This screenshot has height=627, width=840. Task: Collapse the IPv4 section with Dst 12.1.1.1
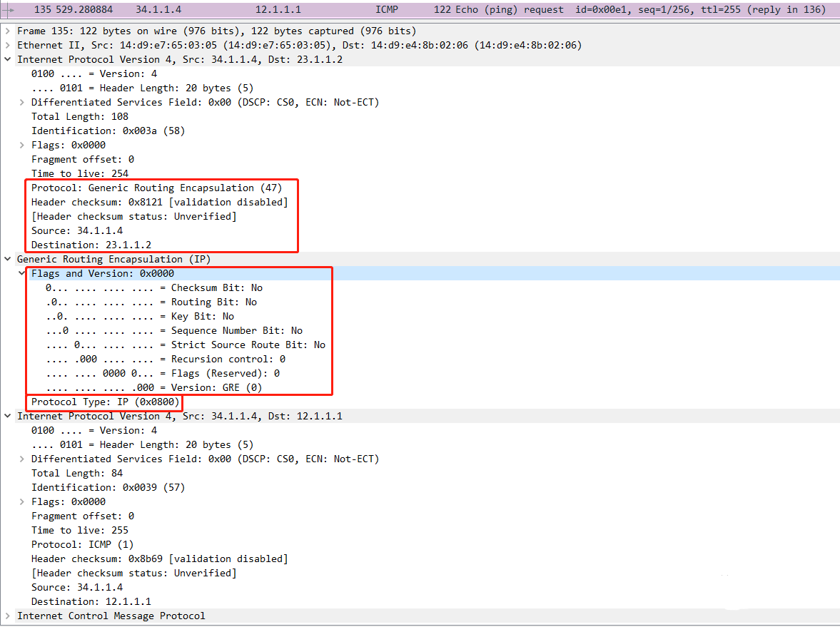[x=8, y=416]
